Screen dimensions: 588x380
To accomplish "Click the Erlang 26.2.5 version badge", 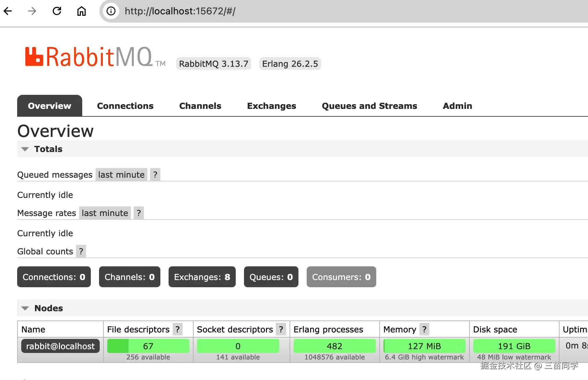I will [290, 64].
